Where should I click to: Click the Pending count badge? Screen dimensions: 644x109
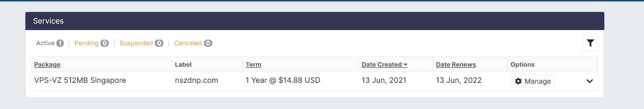[x=105, y=43]
